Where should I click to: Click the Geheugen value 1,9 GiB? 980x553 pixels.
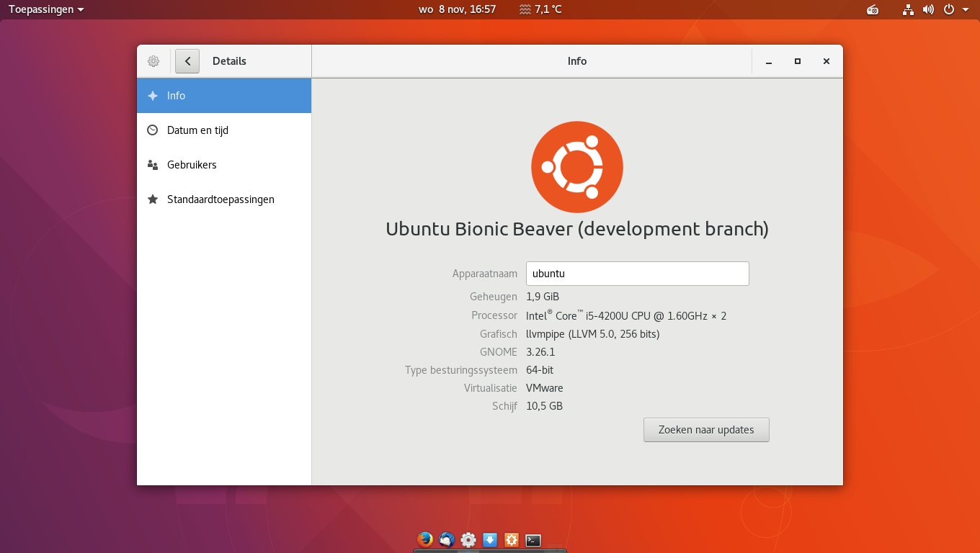[x=543, y=297]
